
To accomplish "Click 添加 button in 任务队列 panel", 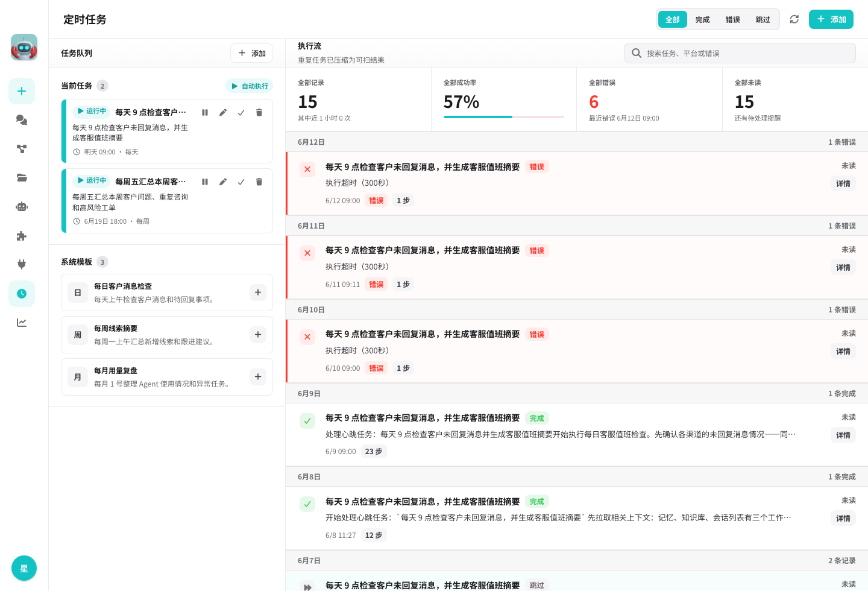I will click(x=252, y=53).
